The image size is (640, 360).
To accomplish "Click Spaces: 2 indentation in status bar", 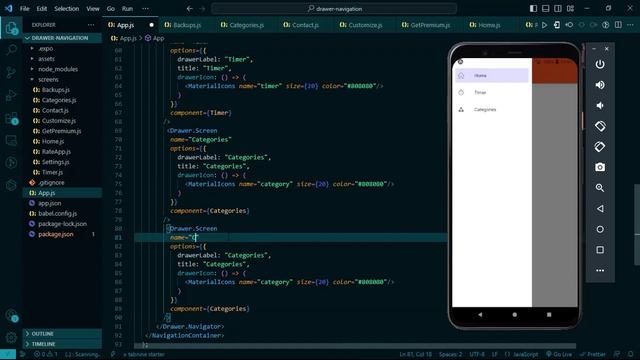I will [x=451, y=354].
